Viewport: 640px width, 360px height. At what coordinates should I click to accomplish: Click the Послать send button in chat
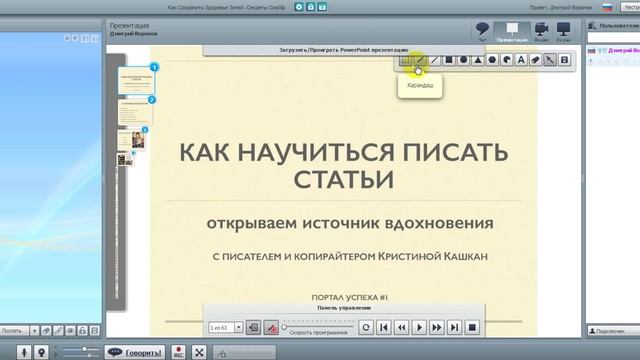coord(14,331)
